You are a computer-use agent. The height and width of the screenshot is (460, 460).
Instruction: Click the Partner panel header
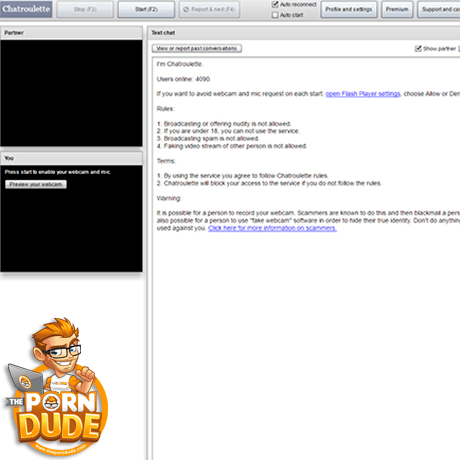click(71, 33)
